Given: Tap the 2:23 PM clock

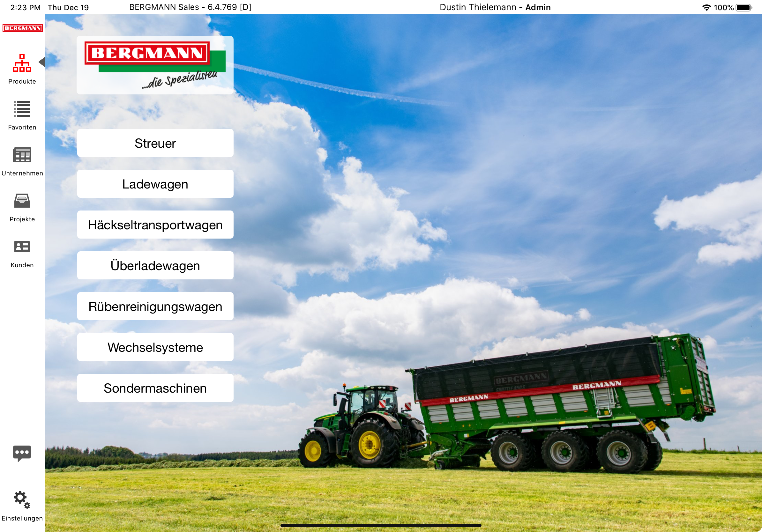Looking at the screenshot, I should [26, 7].
